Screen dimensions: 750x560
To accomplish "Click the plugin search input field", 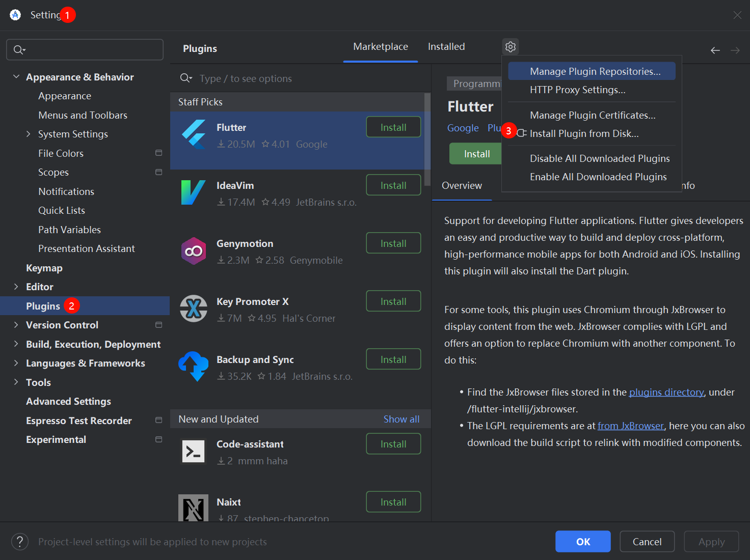I will pos(306,78).
